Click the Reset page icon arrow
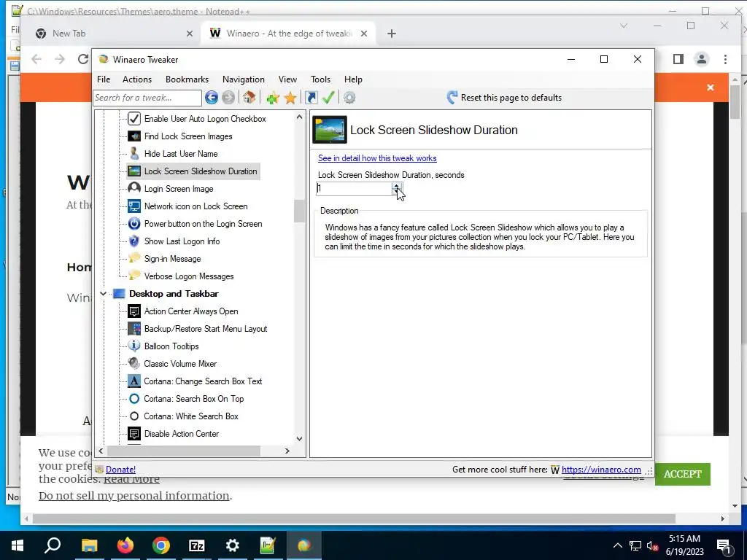Screen dimensions: 747x560 pyautogui.click(x=452, y=98)
